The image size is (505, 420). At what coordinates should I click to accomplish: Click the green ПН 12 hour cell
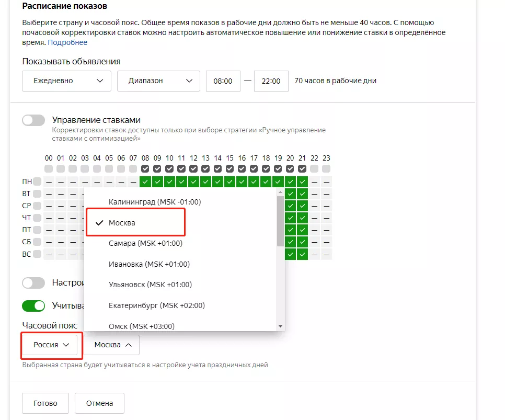pyautogui.click(x=193, y=182)
